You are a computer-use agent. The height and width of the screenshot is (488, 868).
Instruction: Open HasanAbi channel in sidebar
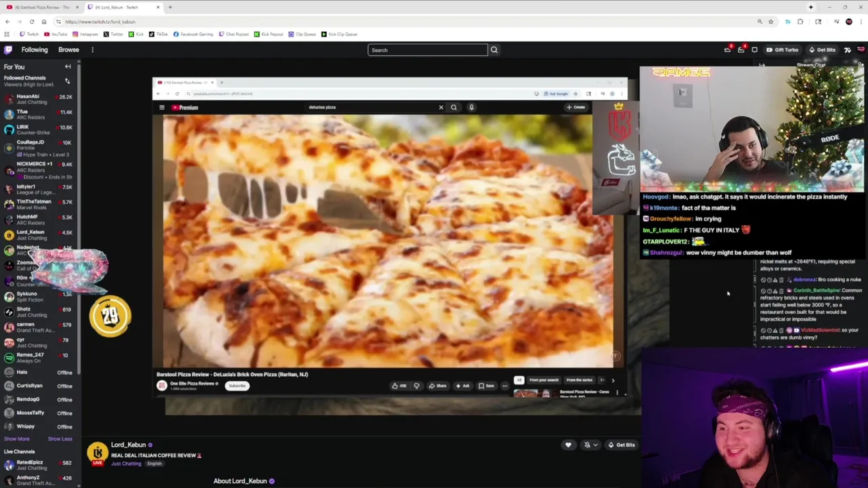[x=40, y=99]
